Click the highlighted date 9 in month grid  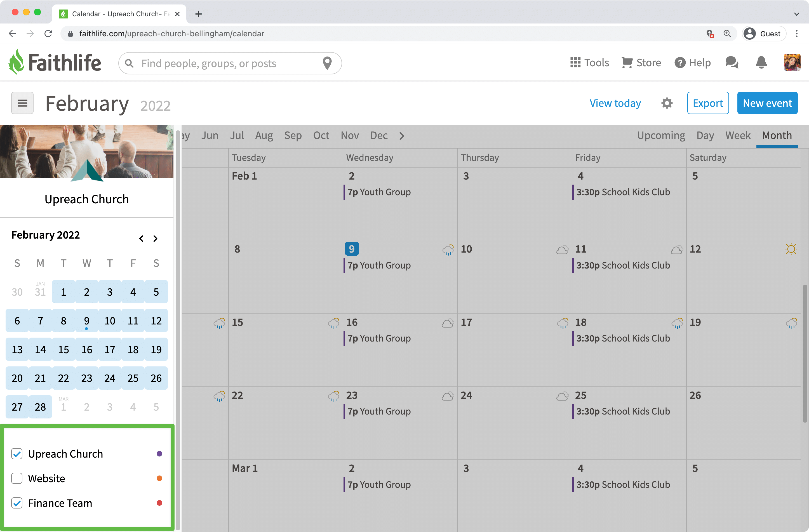point(351,249)
